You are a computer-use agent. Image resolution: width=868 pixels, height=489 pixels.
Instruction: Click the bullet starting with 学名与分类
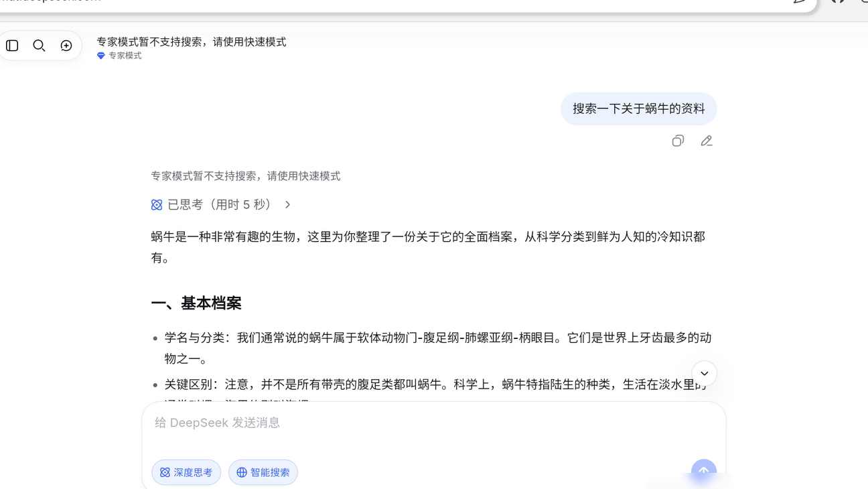coord(438,348)
